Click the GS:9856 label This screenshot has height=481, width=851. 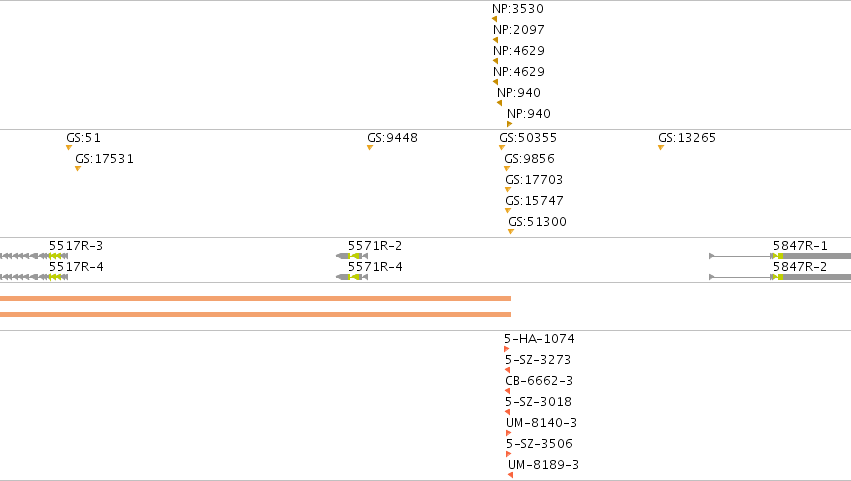[530, 159]
